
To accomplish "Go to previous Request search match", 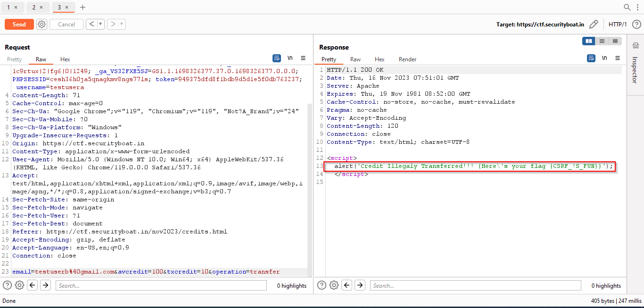I will coord(32,285).
